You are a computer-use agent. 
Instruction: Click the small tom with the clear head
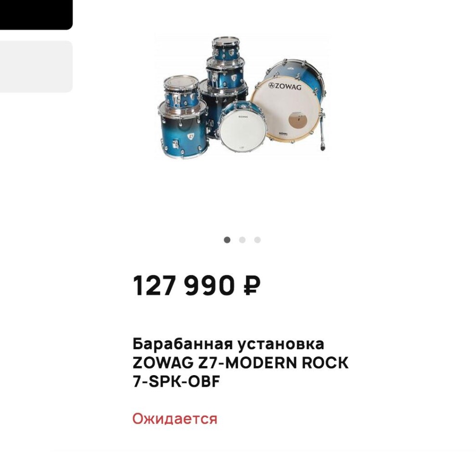pos(182,92)
